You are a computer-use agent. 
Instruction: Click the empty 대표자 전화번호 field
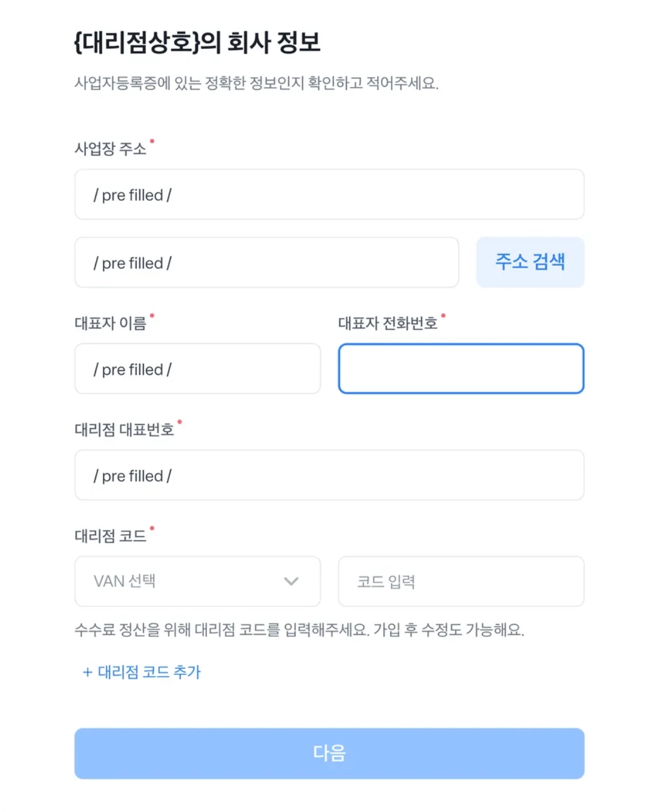click(x=461, y=369)
